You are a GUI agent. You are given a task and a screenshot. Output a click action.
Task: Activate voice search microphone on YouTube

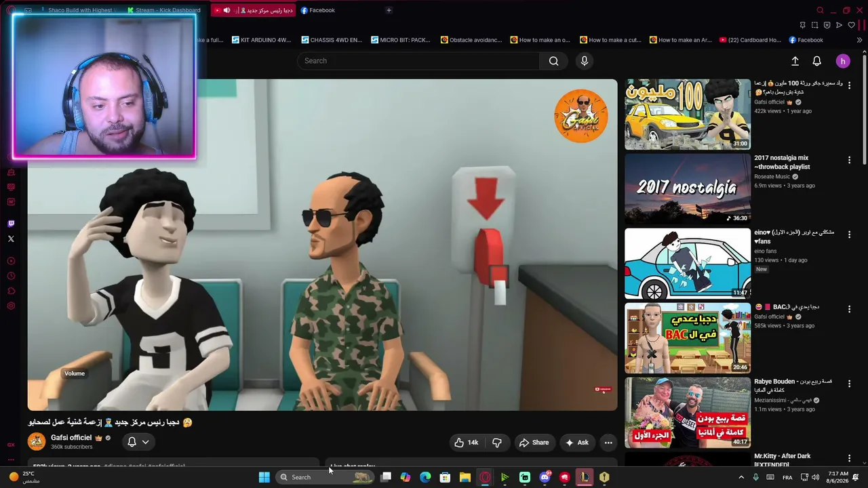click(x=584, y=61)
